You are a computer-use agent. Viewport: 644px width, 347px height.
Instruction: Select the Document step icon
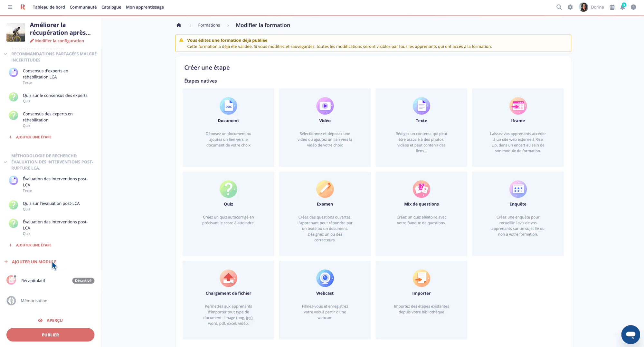228,106
